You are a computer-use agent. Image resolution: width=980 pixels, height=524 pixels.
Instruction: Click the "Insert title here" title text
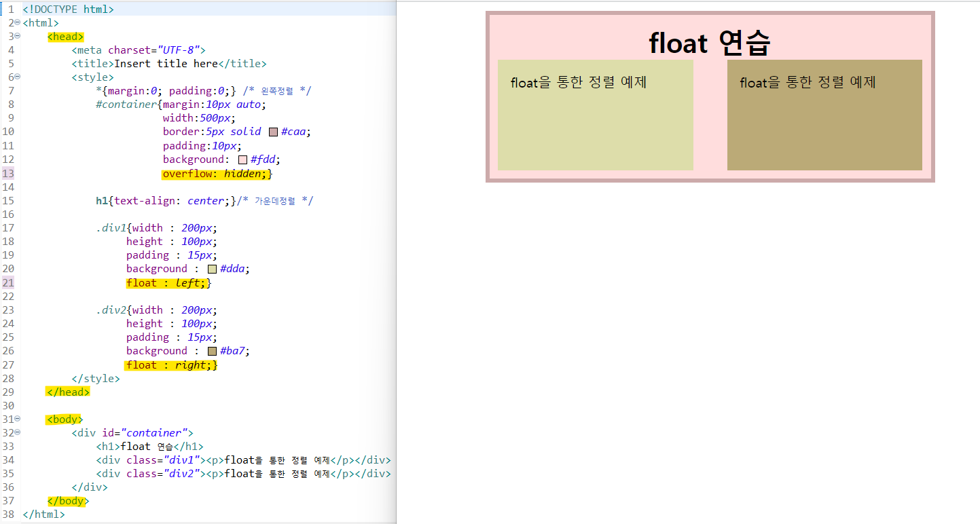pyautogui.click(x=166, y=64)
